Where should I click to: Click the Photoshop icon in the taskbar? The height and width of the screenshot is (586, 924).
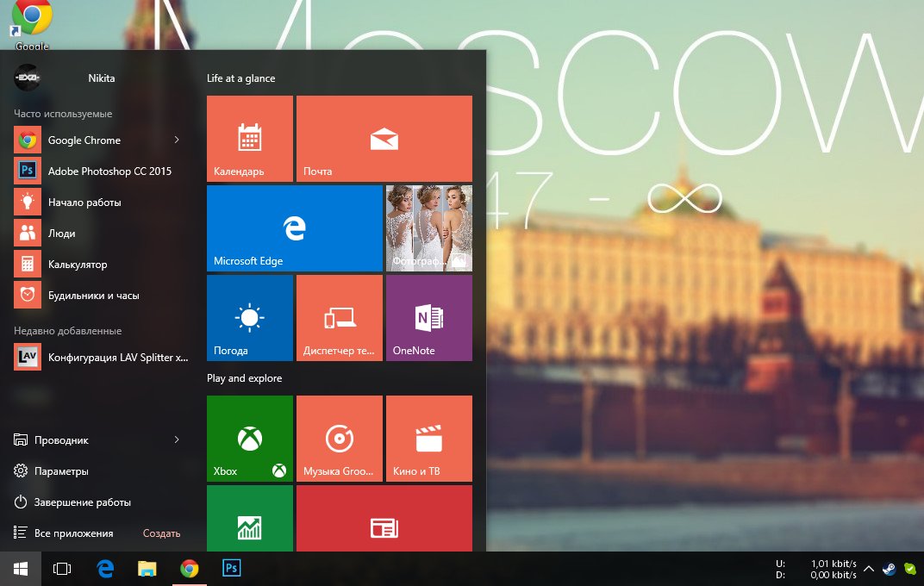[231, 569]
